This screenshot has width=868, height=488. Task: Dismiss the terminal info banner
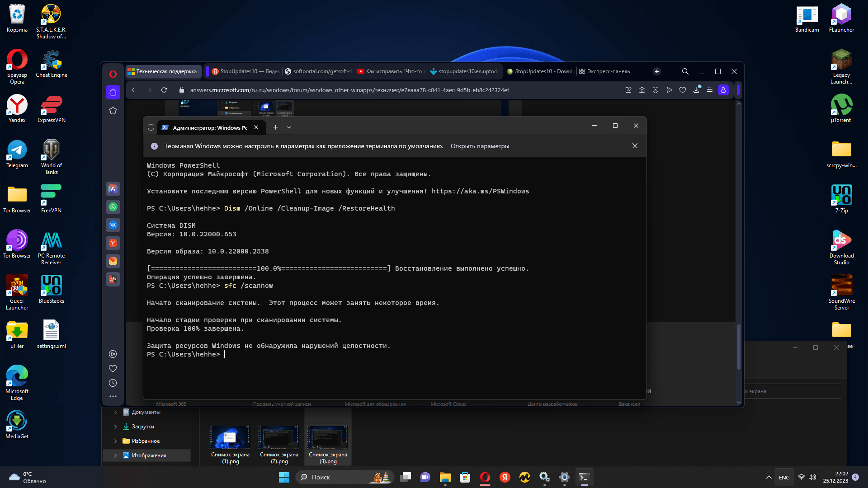tap(635, 146)
